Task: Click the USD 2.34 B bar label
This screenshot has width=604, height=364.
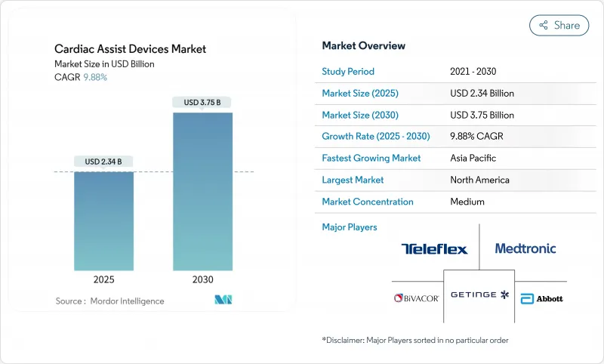Action: 103,161
